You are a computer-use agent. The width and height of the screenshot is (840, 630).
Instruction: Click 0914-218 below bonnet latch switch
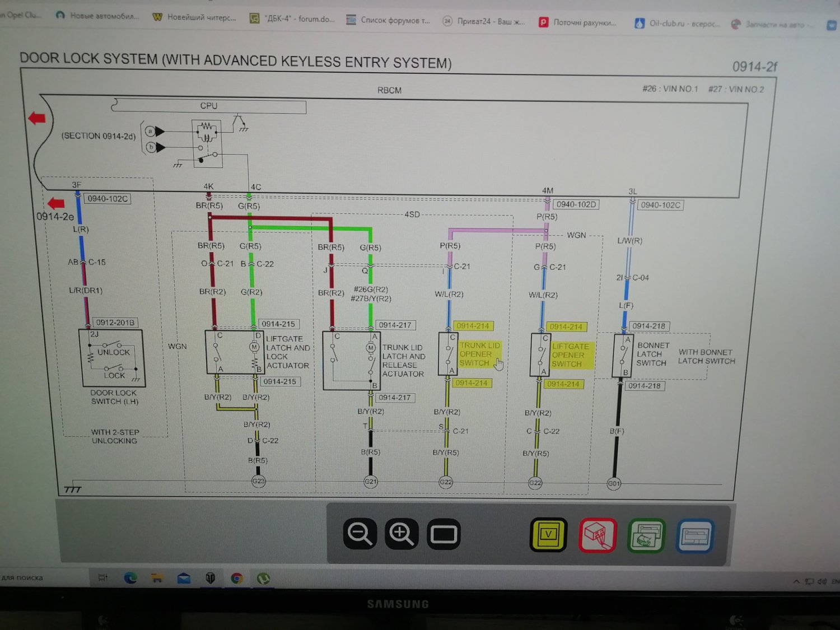(644, 386)
